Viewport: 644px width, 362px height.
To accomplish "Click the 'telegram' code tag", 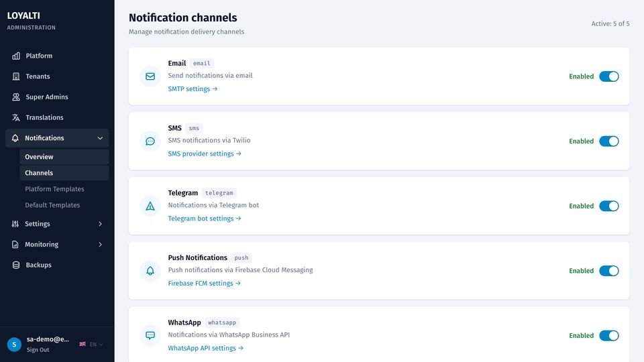I will coord(219,193).
